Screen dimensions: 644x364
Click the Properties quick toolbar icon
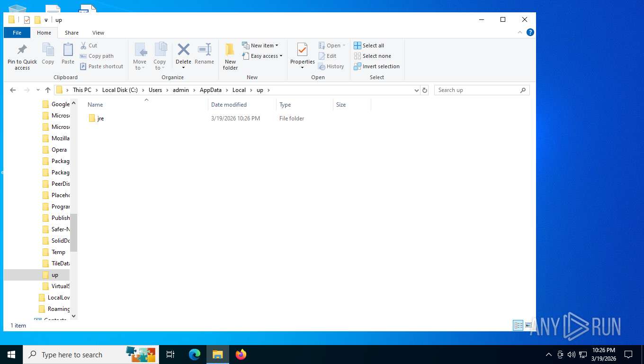click(27, 20)
